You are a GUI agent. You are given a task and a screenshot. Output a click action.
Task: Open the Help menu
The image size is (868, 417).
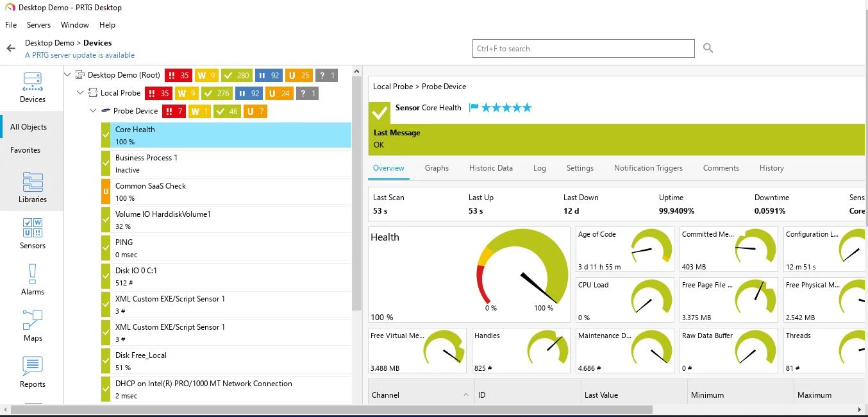pos(107,25)
